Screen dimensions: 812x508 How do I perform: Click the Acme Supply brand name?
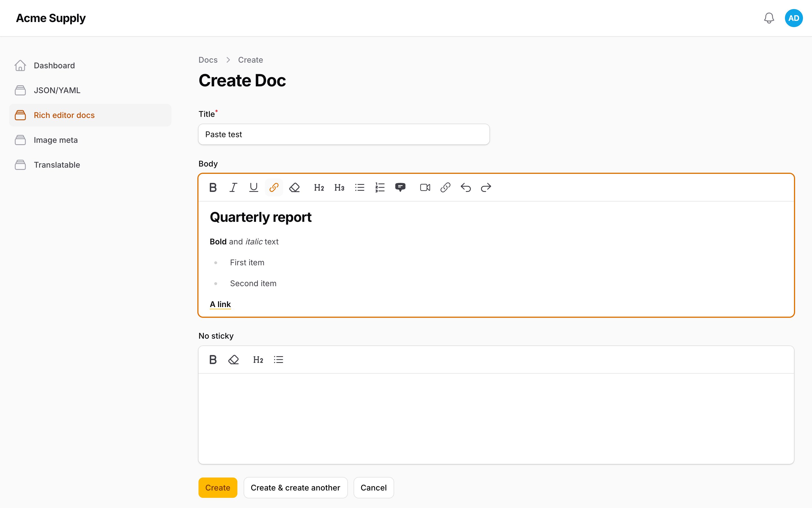(x=51, y=18)
